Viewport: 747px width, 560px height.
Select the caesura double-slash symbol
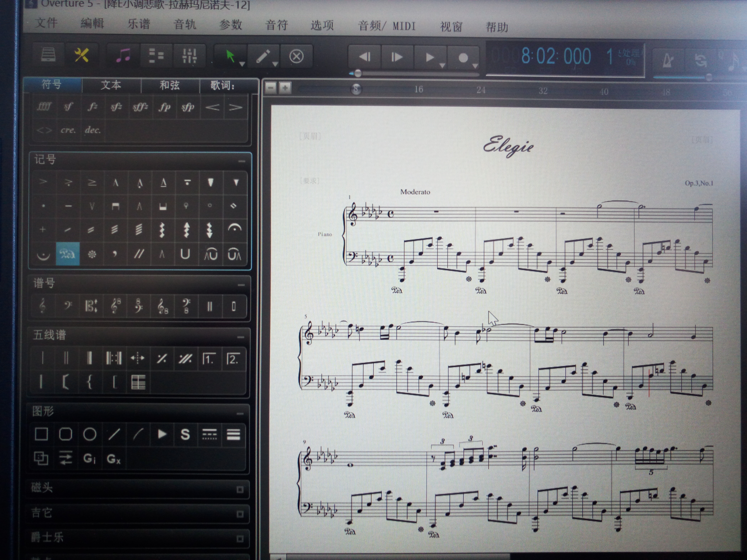point(138,254)
